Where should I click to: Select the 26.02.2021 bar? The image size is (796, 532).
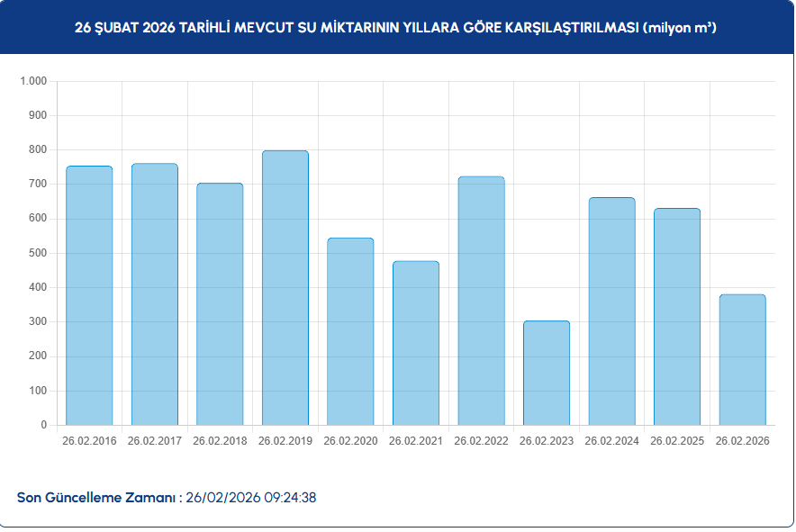pyautogui.click(x=416, y=343)
